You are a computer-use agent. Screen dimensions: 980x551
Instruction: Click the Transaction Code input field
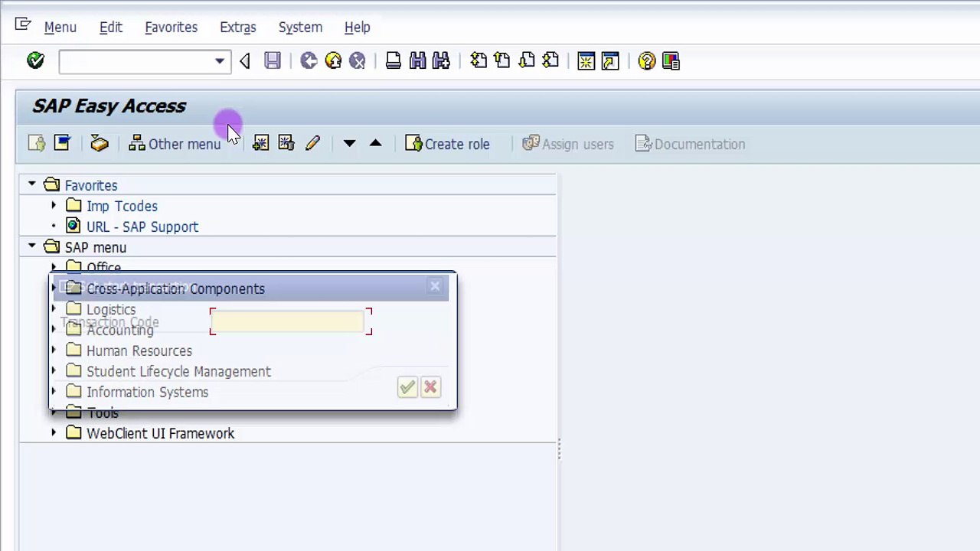point(289,321)
